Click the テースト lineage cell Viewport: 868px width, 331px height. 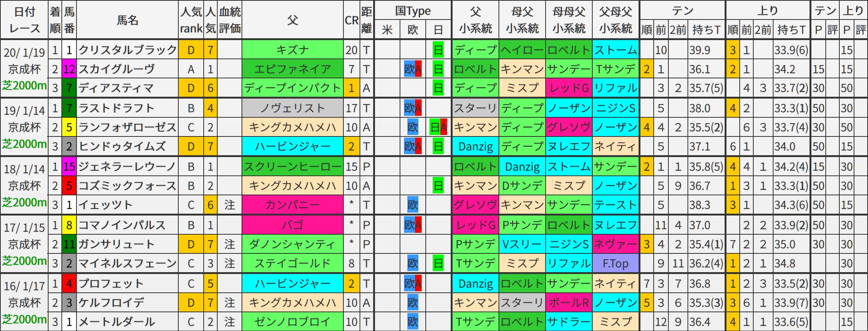616,205
